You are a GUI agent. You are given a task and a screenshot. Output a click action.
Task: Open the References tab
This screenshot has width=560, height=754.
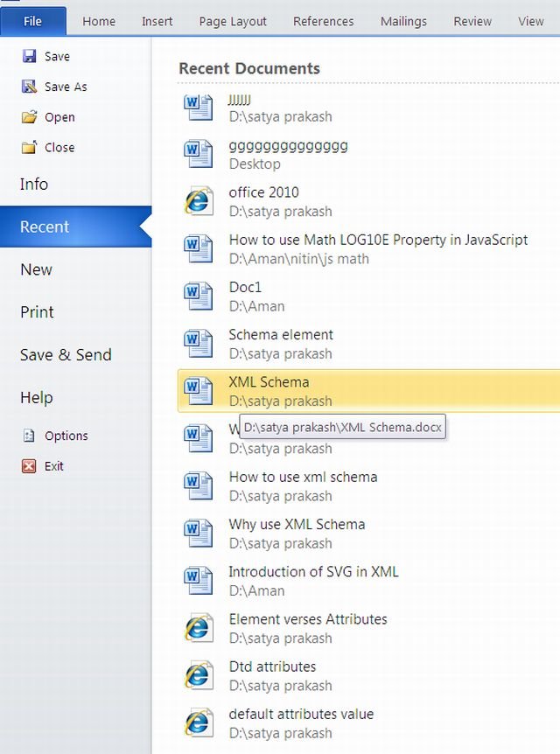(323, 21)
